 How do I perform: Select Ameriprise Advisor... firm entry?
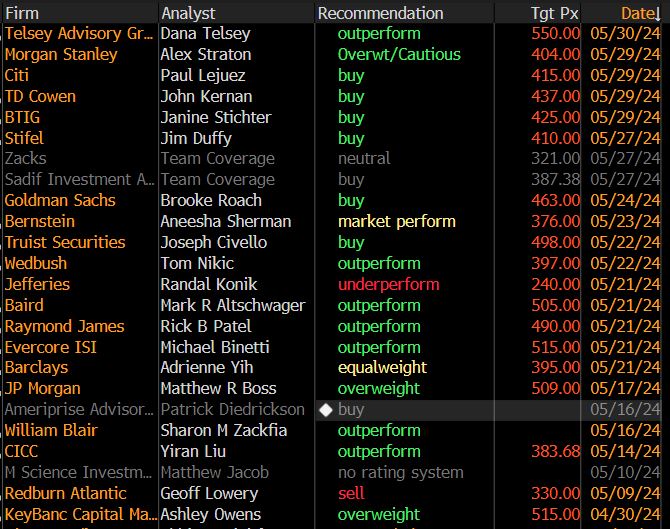(79, 409)
